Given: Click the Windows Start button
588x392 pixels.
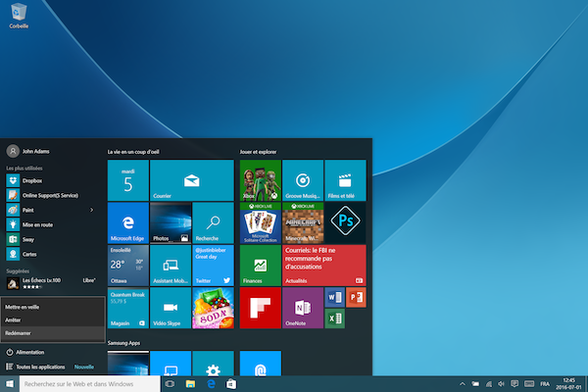Looking at the screenshot, I should point(10,384).
